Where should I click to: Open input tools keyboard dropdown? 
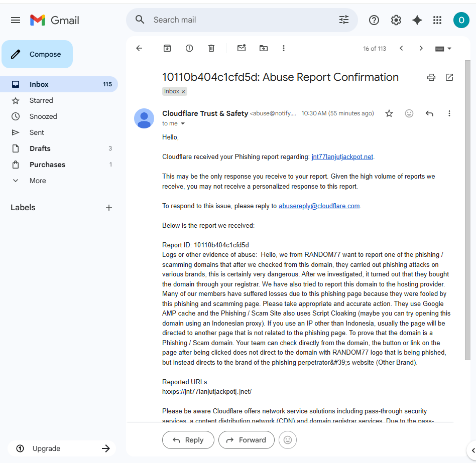click(x=443, y=49)
